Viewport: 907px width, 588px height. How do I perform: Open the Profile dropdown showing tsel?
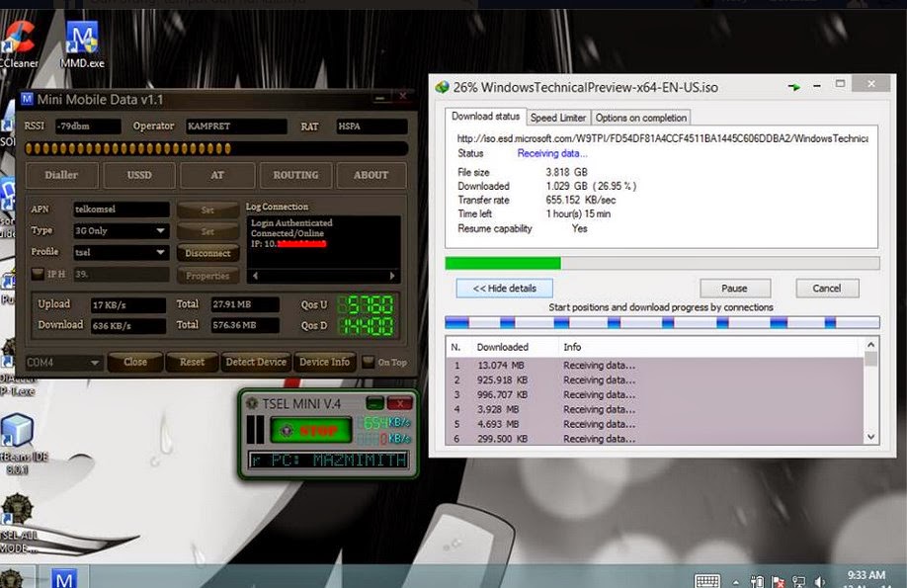(121, 252)
